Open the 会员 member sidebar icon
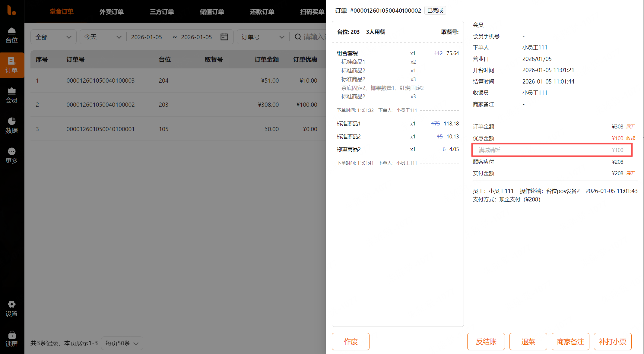 coord(11,95)
